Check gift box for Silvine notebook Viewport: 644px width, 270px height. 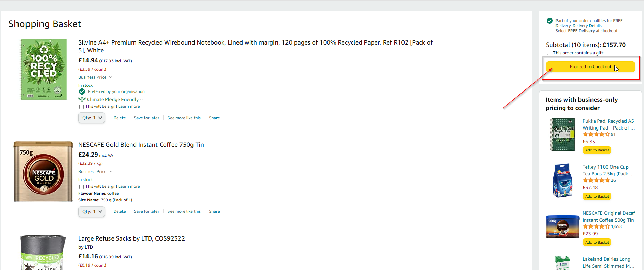(81, 107)
